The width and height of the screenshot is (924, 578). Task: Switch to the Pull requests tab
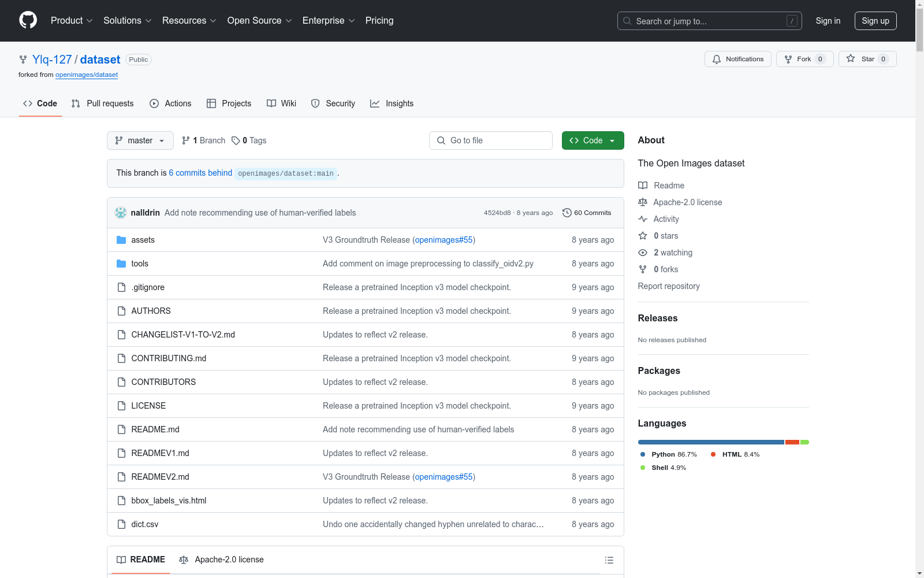coord(103,103)
